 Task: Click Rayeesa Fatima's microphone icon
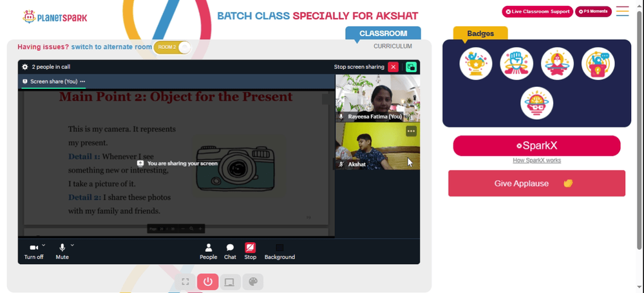(341, 117)
